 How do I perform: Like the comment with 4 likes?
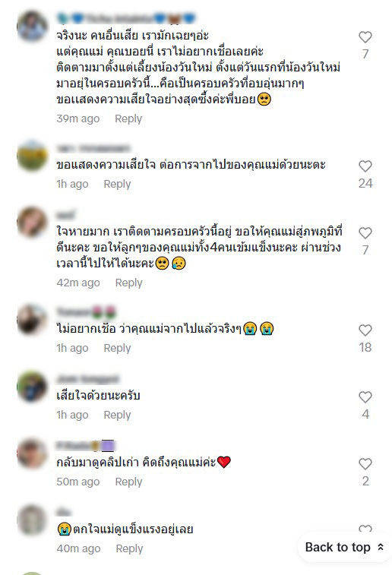pos(365,397)
